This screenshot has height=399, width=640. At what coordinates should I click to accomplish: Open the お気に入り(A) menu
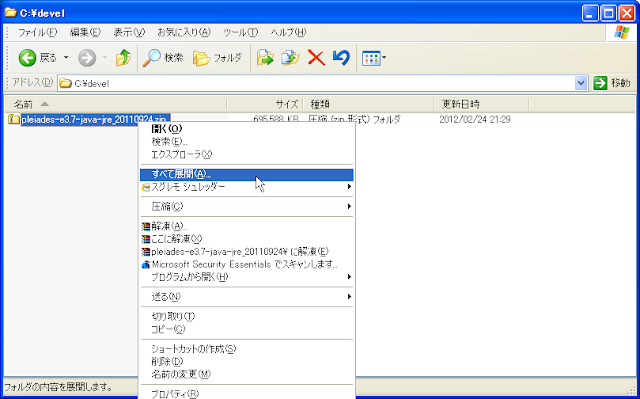184,32
